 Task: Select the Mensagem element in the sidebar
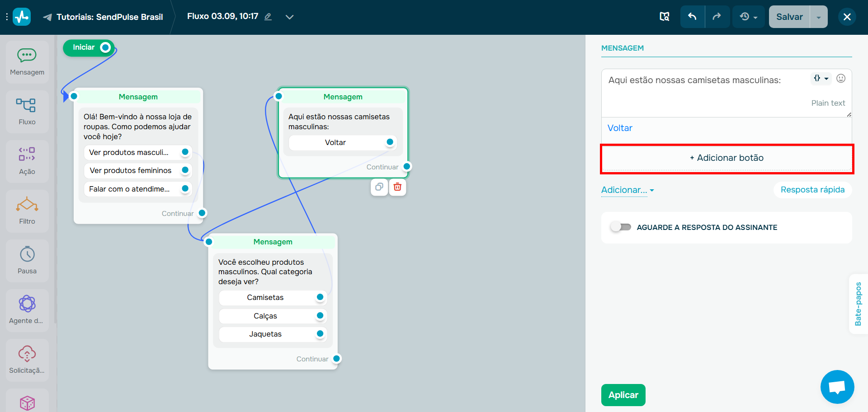27,61
